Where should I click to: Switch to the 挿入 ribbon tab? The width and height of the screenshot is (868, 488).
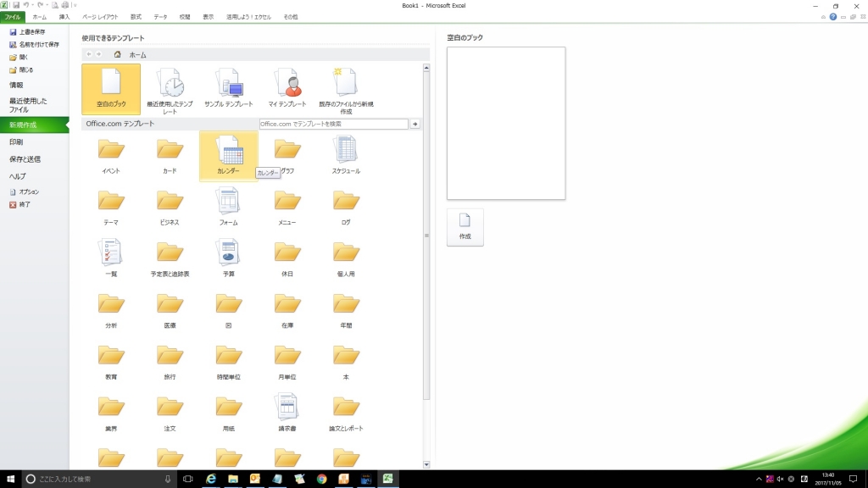(64, 17)
